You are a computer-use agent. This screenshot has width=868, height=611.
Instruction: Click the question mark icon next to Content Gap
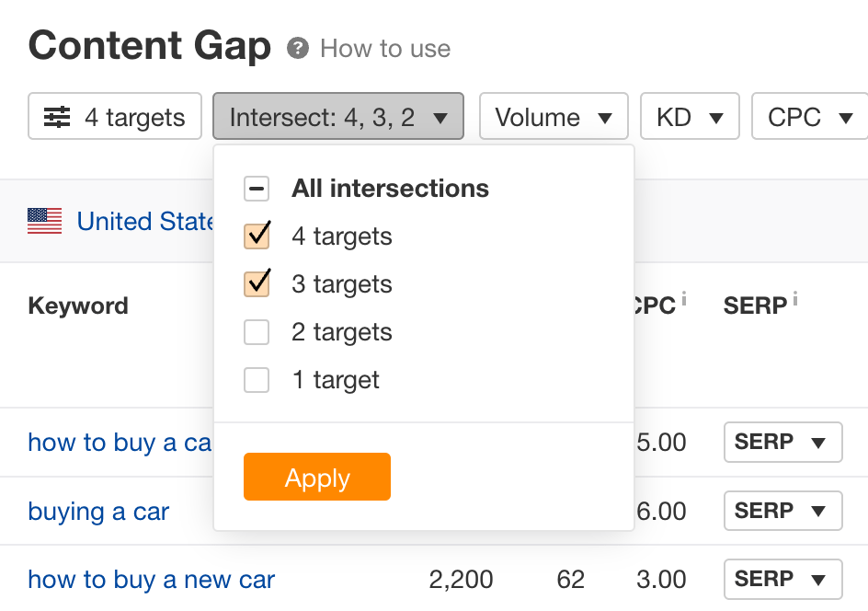[x=296, y=49]
